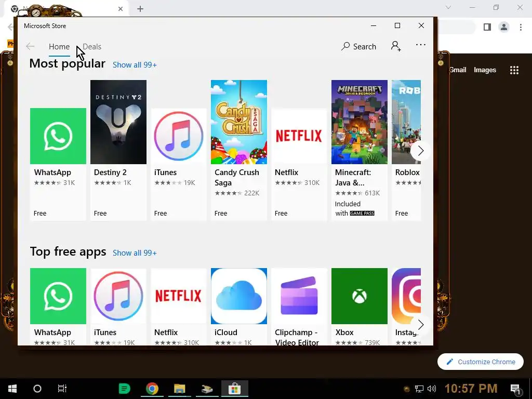The height and width of the screenshot is (399, 532).
Task: Open the Destiny 2 game tile
Action: coord(118,150)
